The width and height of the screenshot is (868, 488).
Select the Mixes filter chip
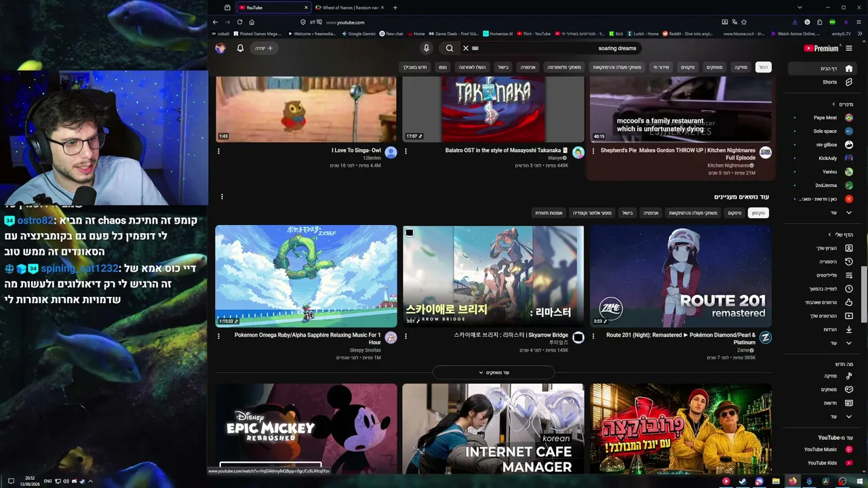click(x=688, y=67)
